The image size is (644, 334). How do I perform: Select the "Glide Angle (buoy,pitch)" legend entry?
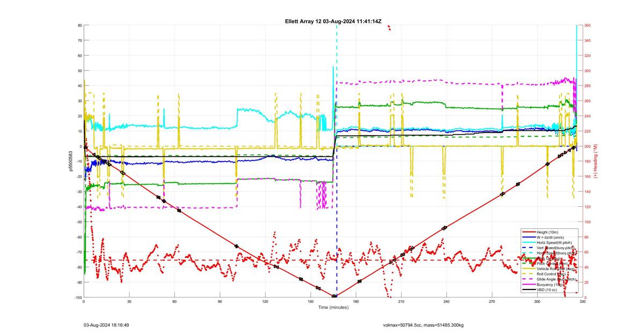point(557,279)
